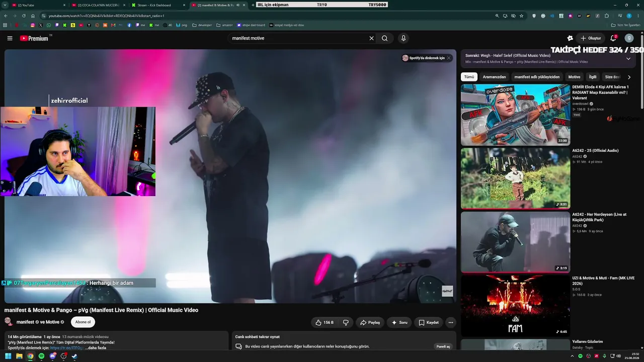The image size is (644, 362).
Task: Clear the search box with the X
Action: [372, 38]
